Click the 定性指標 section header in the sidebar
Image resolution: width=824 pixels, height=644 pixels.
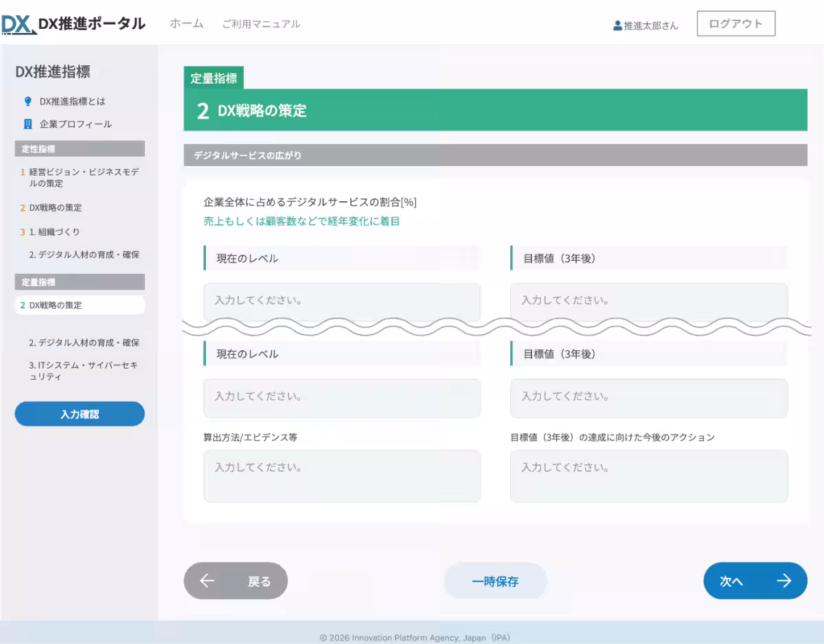[80, 149]
